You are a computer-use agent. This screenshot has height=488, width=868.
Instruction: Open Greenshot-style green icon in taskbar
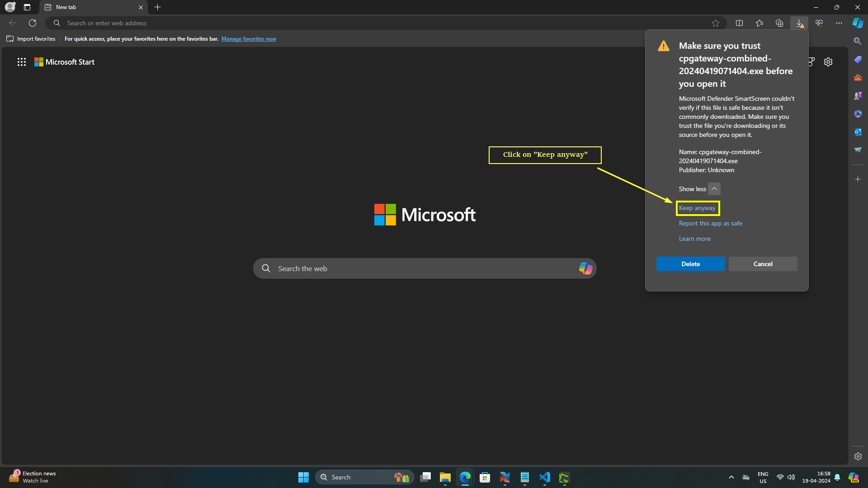(565, 477)
